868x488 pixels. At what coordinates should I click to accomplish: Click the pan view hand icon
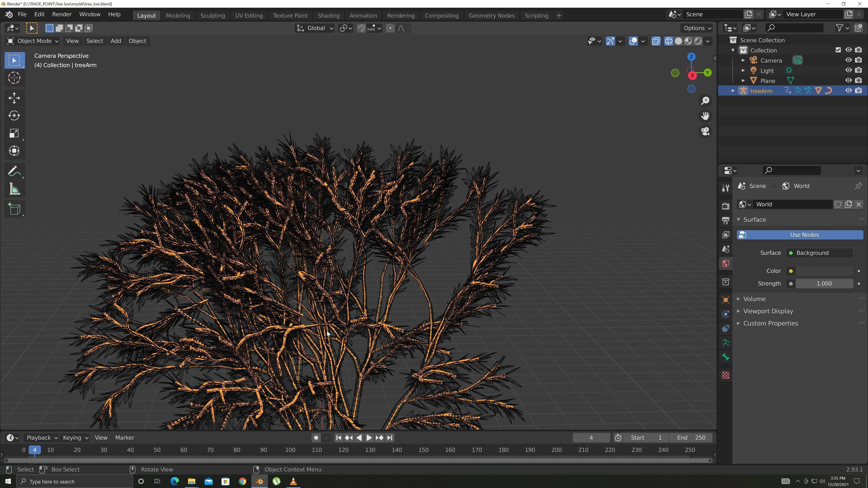(x=705, y=116)
